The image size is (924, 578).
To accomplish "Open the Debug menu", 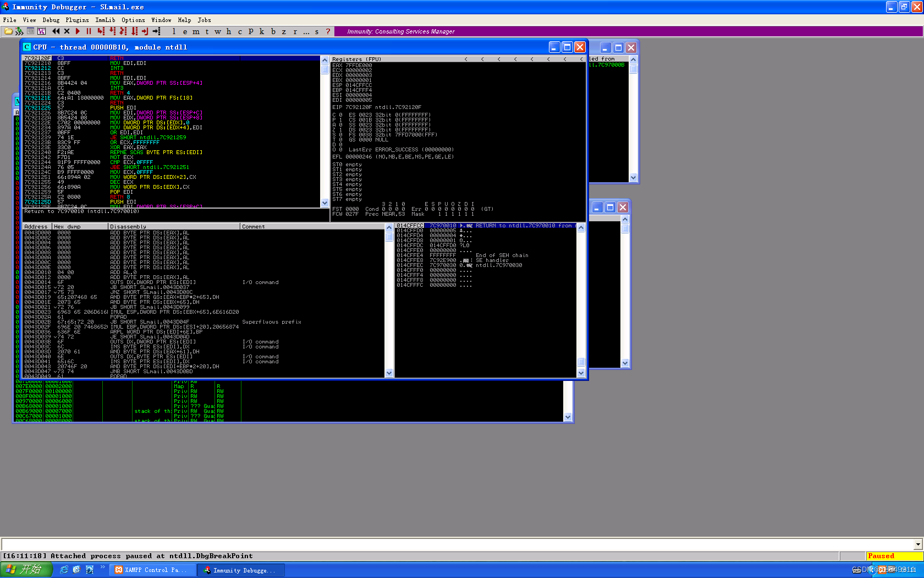I will pyautogui.click(x=51, y=20).
